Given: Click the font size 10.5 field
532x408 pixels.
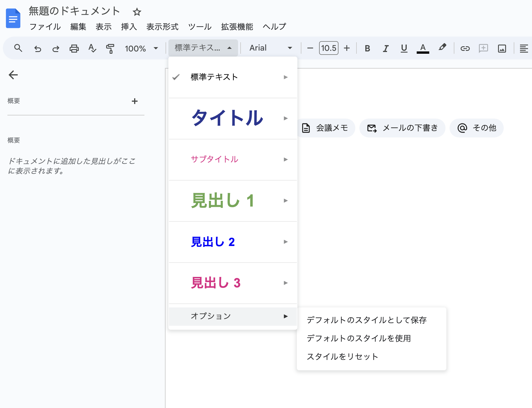Looking at the screenshot, I should [x=329, y=48].
